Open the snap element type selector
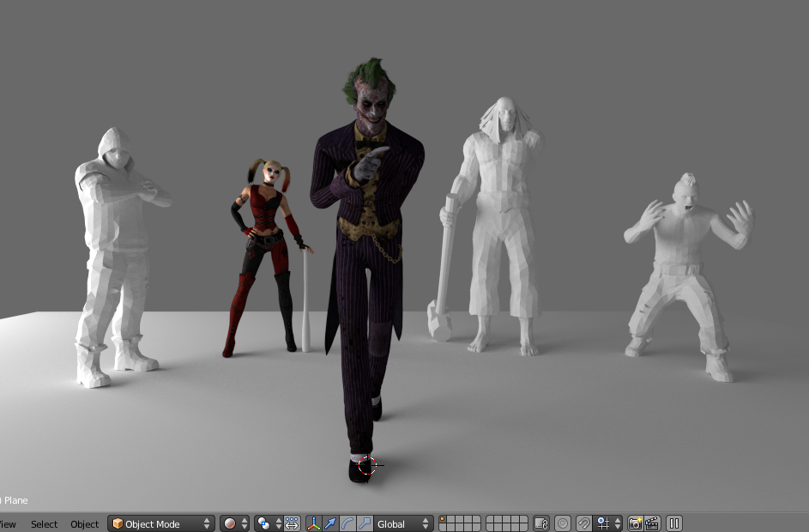 607,523
